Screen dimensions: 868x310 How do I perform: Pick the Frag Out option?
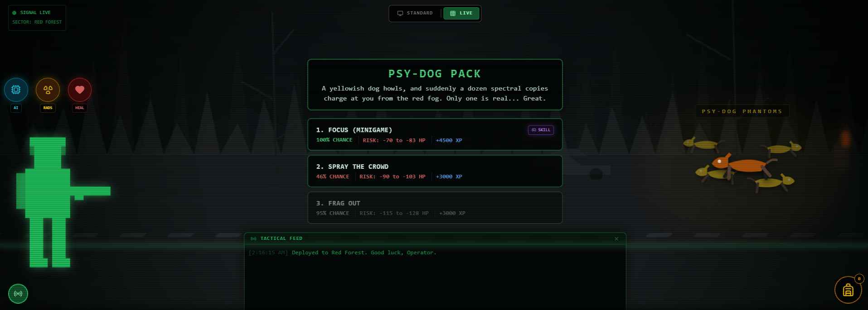(435, 208)
